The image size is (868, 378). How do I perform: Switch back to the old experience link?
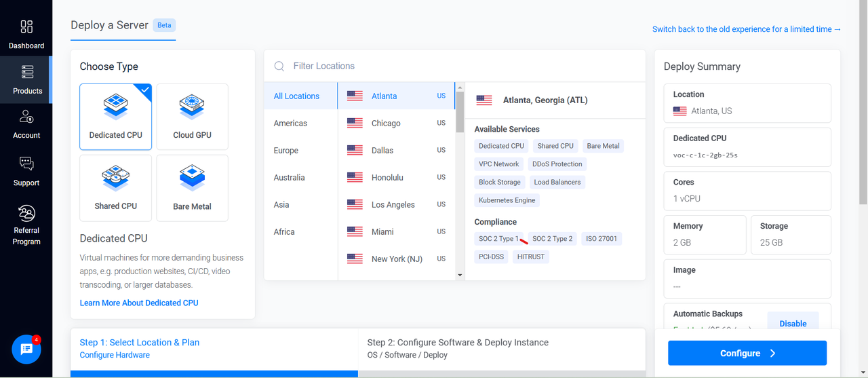pyautogui.click(x=747, y=29)
